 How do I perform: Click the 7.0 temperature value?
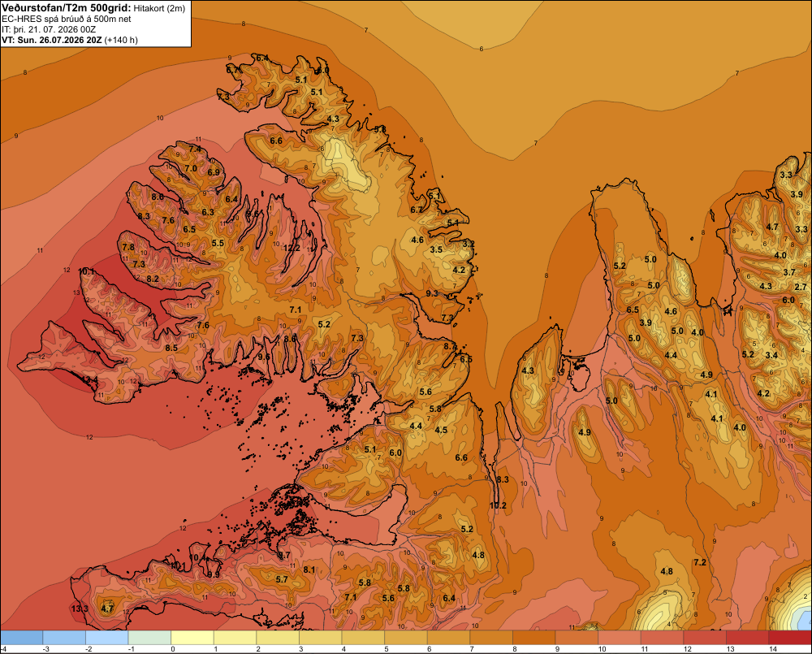(191, 168)
